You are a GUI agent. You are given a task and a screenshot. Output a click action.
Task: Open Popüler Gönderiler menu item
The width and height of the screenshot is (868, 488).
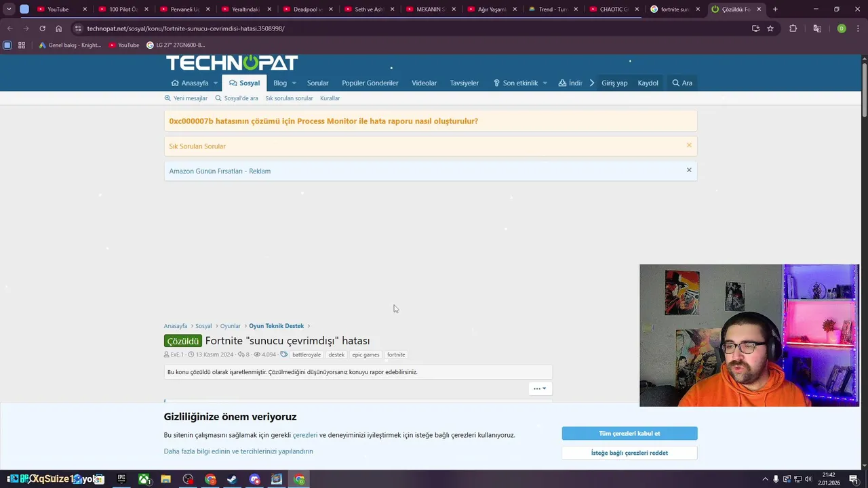click(x=370, y=83)
